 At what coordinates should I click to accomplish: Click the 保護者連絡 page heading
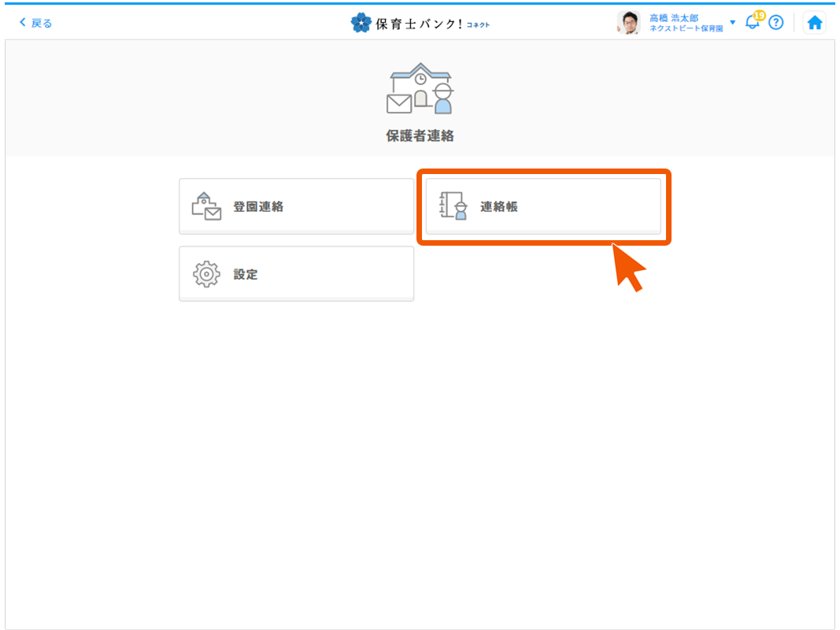pos(420,135)
